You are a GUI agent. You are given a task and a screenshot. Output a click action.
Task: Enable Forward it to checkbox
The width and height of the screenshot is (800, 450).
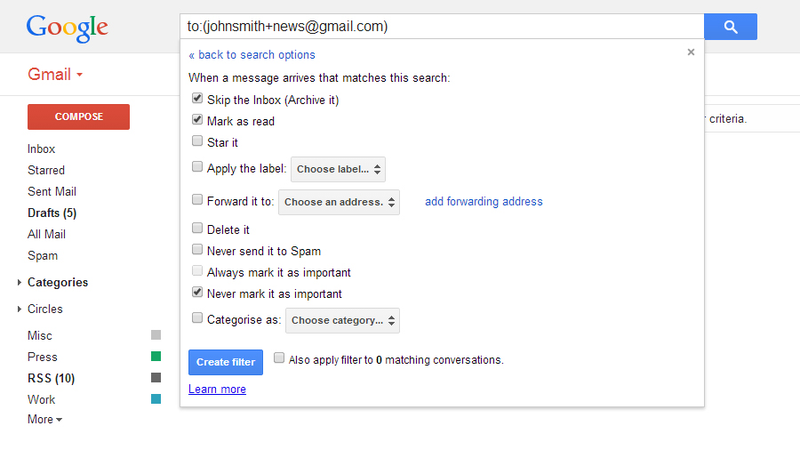pos(197,199)
